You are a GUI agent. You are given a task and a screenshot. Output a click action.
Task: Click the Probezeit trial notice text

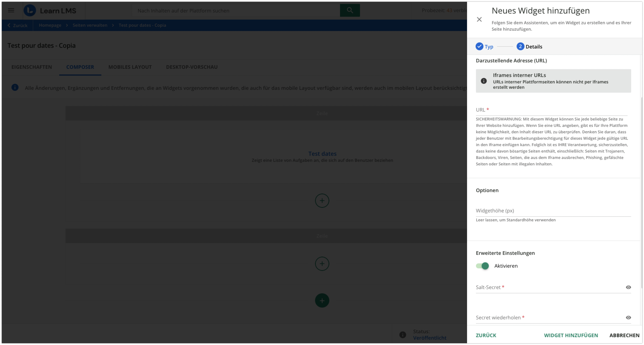(444, 10)
